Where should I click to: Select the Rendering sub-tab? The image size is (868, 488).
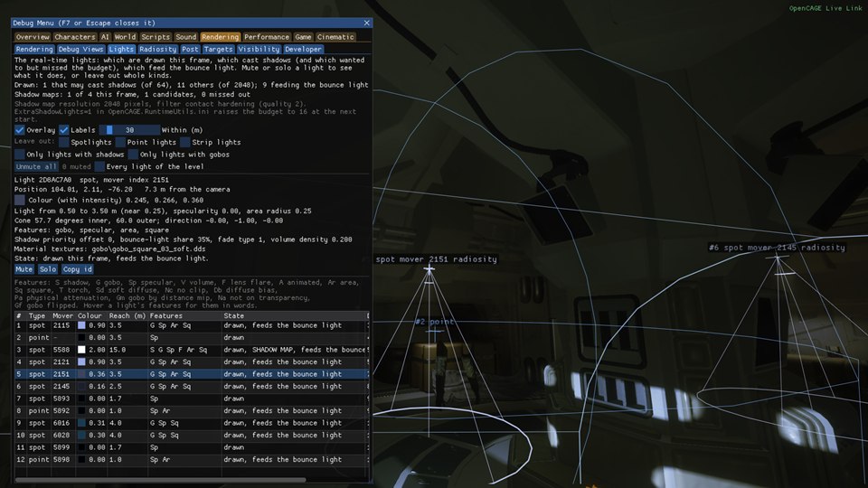[x=34, y=49]
